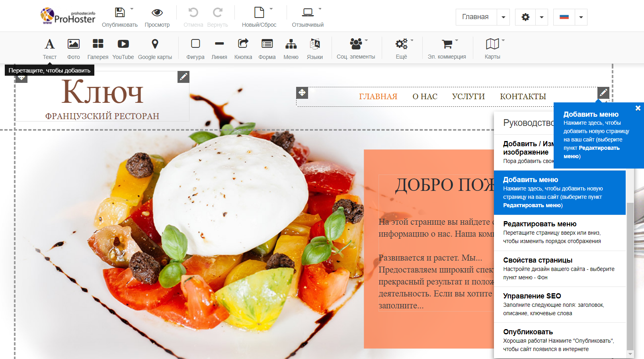Pick the Shape (Фигура) tool
This screenshot has height=359, width=644.
[195, 44]
